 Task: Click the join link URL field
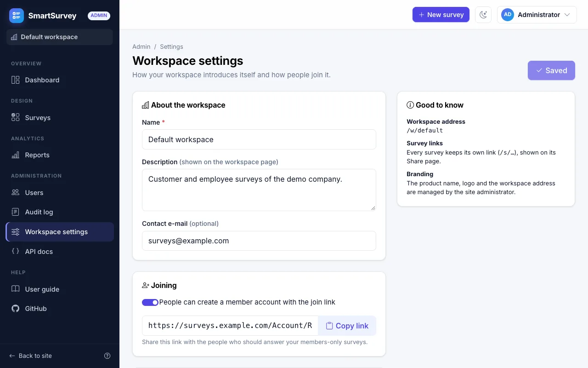point(230,326)
